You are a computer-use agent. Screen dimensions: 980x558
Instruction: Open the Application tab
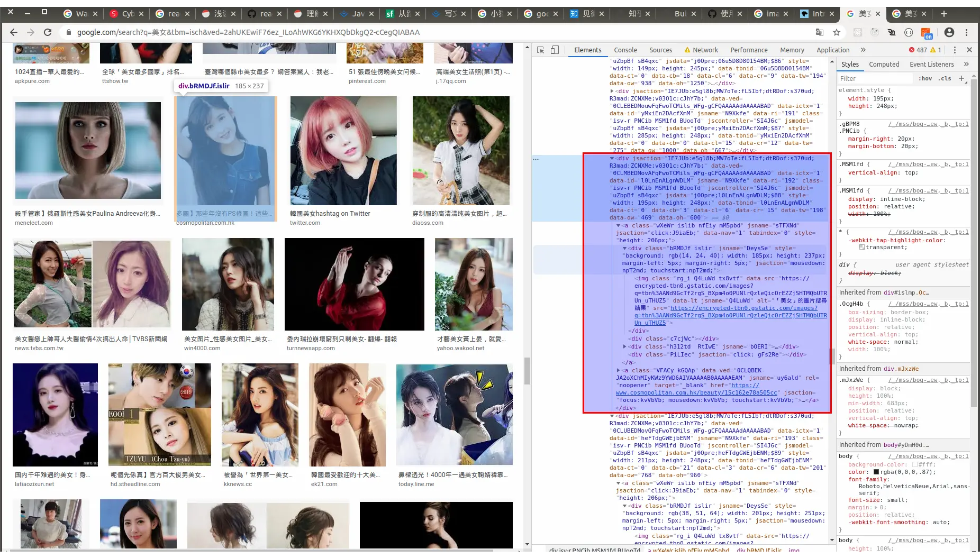pos(833,50)
